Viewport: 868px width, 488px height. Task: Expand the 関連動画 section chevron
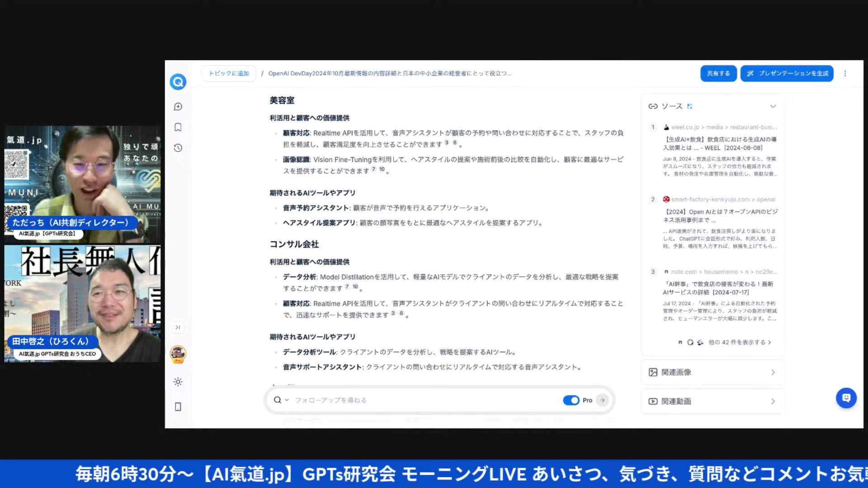click(x=773, y=401)
